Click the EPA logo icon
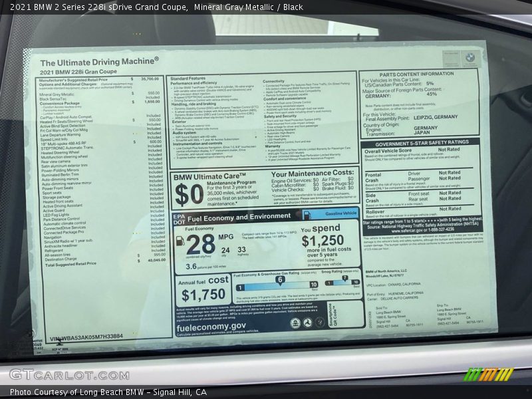This screenshot has height=399, width=532. pyautogui.click(x=178, y=215)
